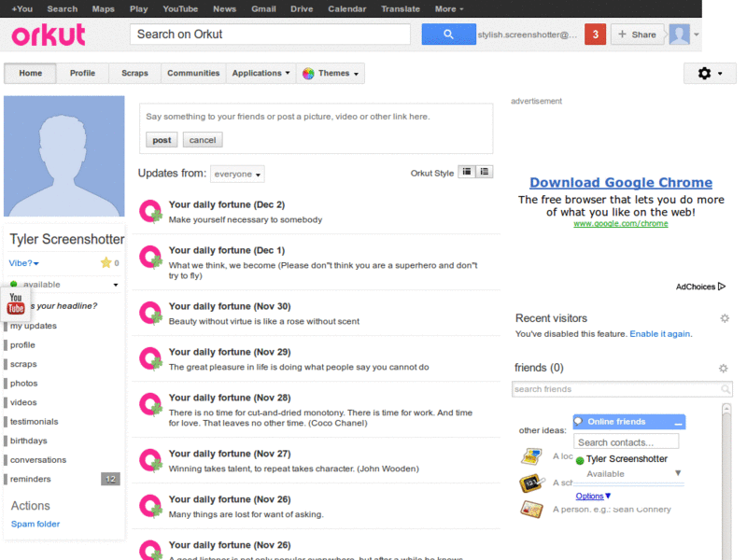Click the person suggestion card icon
Image resolution: width=747 pixels, height=560 pixels.
click(531, 509)
